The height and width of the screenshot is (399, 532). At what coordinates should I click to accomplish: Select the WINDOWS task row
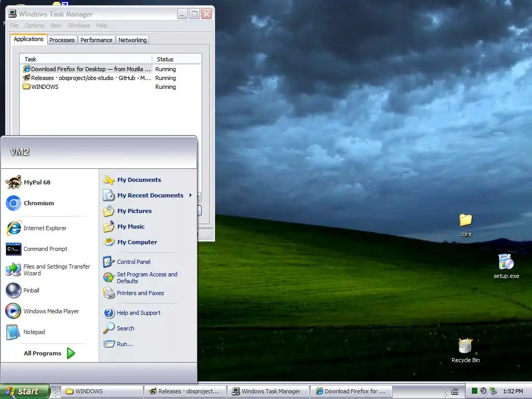coord(111,87)
